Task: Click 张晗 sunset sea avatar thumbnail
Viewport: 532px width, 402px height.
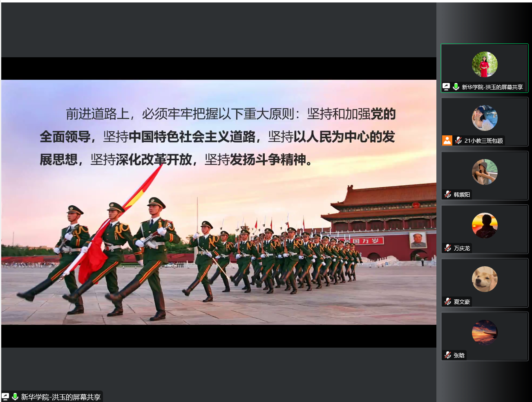Action: tap(485, 332)
